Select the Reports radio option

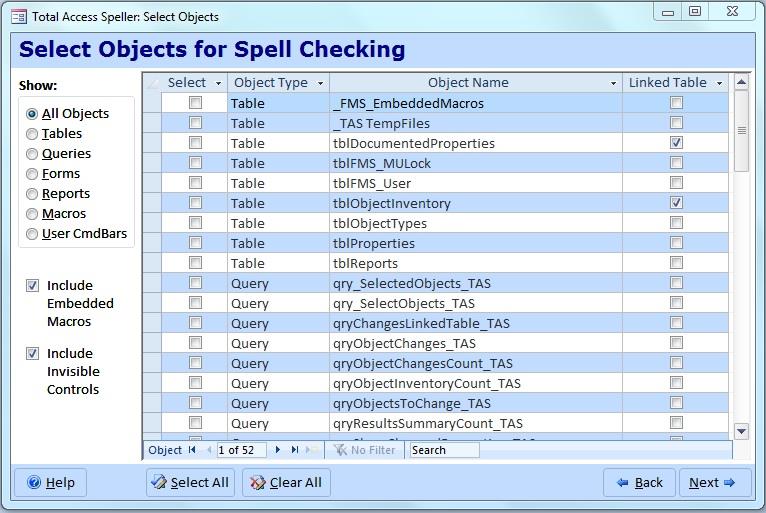click(x=32, y=194)
